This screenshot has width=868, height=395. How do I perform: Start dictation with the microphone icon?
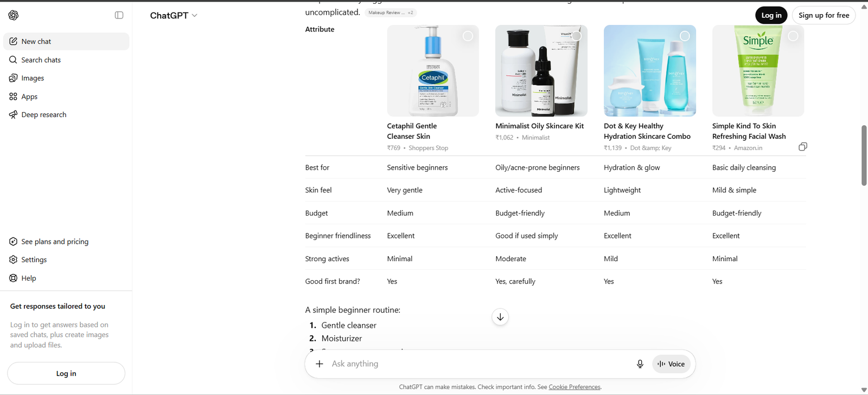[x=640, y=364]
